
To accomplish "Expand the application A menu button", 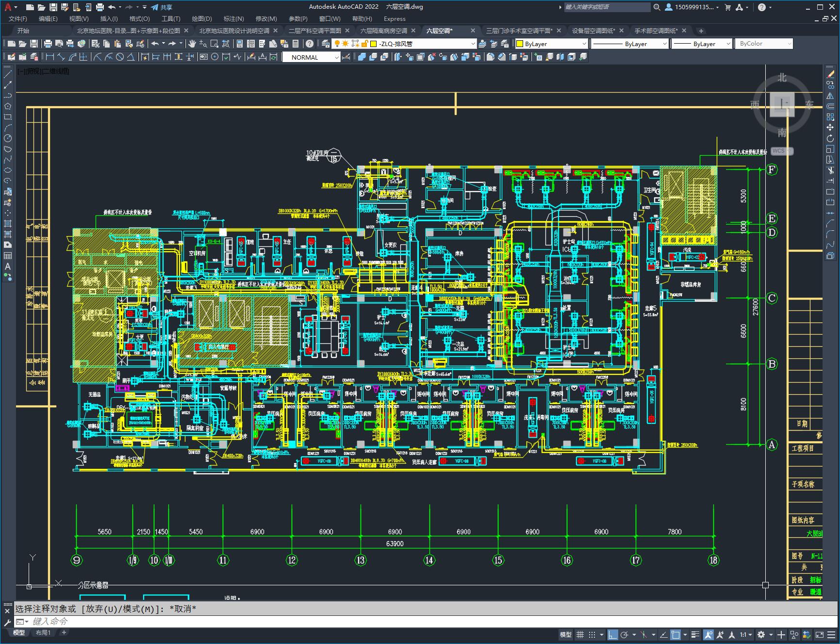I will tap(10, 7).
